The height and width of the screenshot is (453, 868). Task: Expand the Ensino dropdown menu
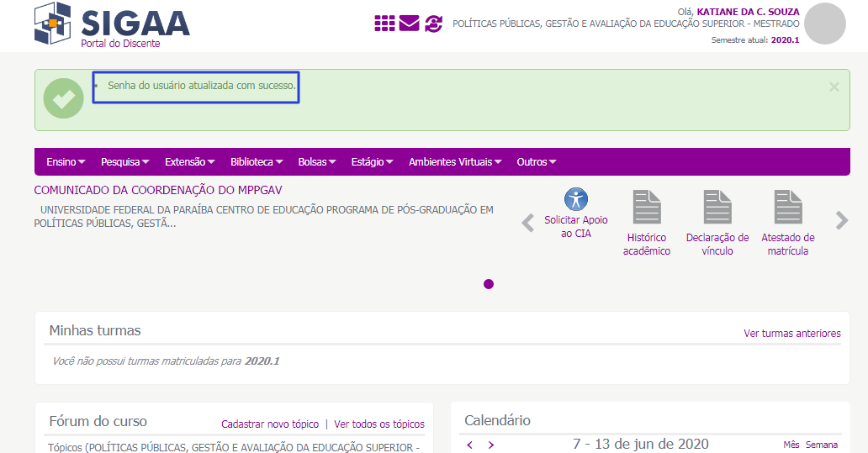(x=66, y=162)
